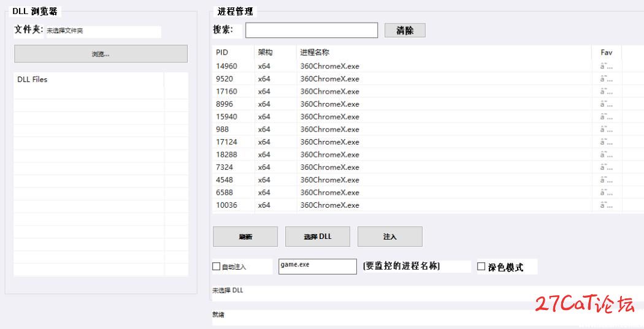The height and width of the screenshot is (329, 644).
Task: Click the game.exe process name field
Action: tap(318, 267)
